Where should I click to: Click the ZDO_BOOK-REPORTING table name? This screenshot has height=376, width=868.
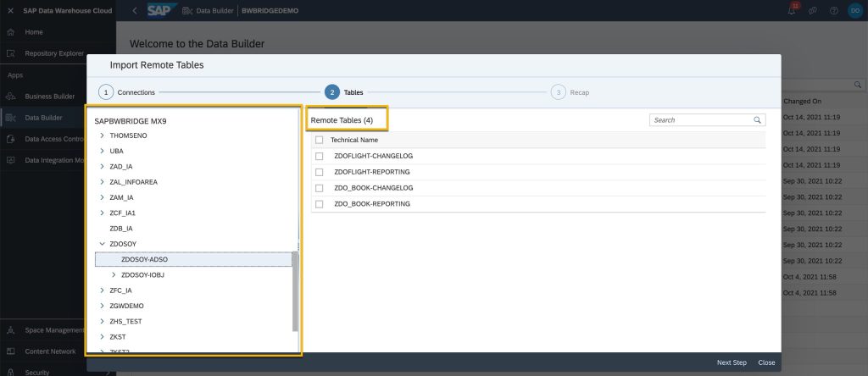(x=372, y=204)
